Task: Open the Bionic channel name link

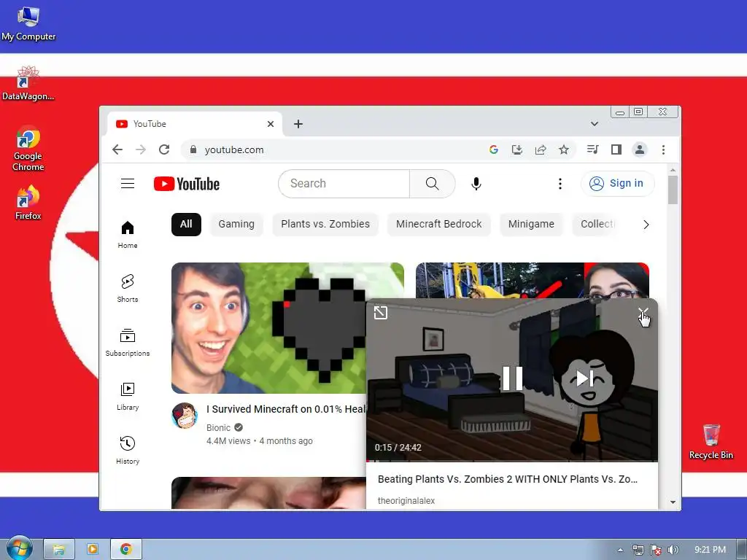Action: 218,427
